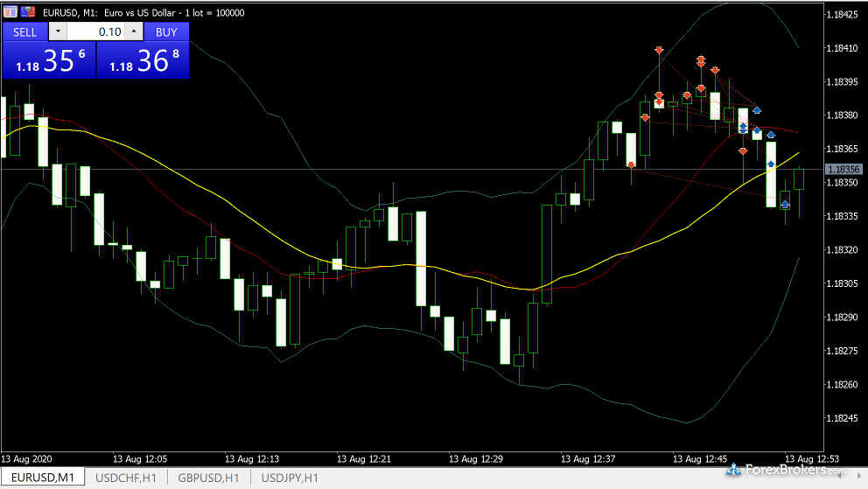Click the 1.18395 price scale label
This screenshot has width=868, height=489.
pos(842,82)
